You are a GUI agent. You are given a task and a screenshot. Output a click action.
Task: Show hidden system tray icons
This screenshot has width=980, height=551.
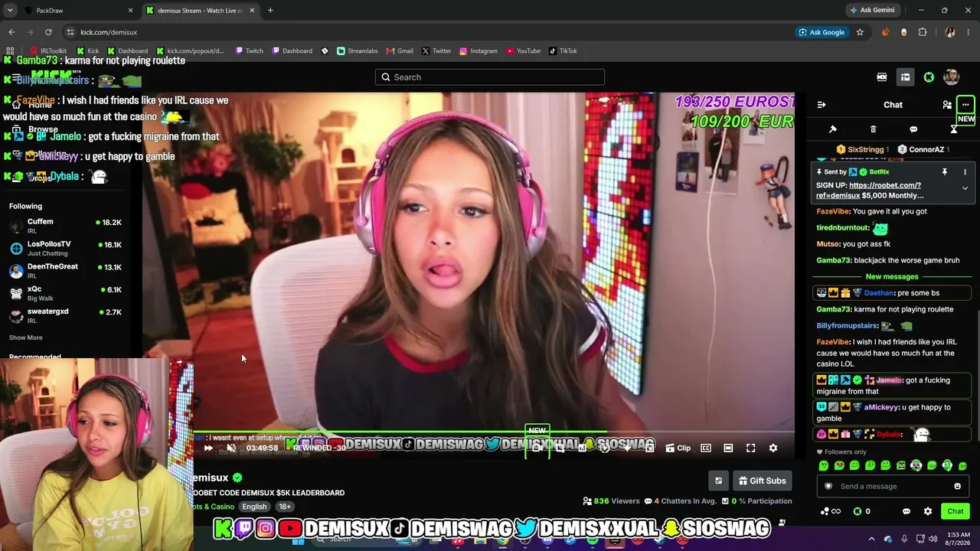(x=871, y=539)
